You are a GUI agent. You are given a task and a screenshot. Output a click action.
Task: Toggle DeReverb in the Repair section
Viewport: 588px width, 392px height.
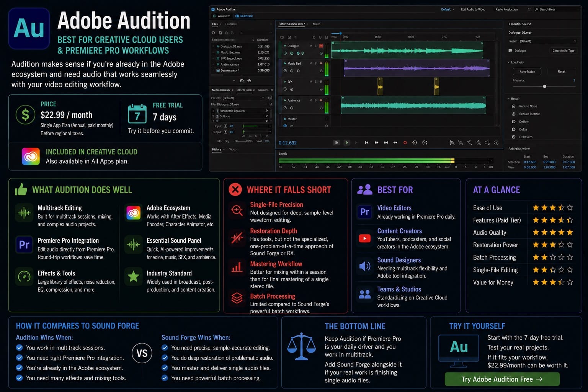click(x=513, y=137)
